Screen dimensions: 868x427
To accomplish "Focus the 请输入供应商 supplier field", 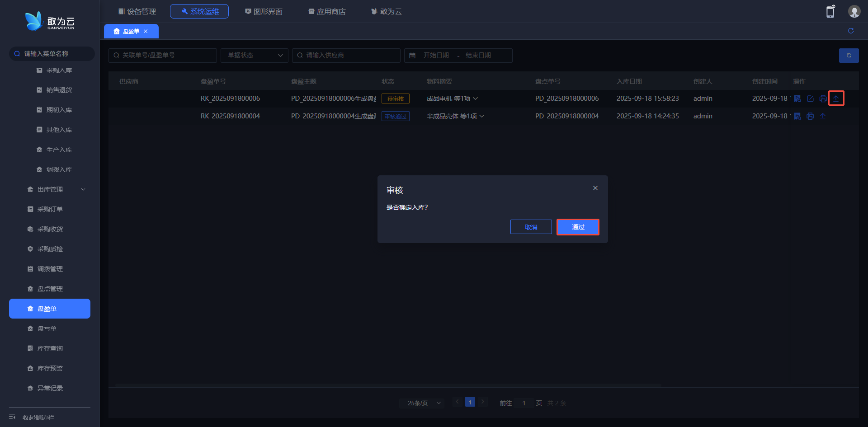I will [346, 55].
